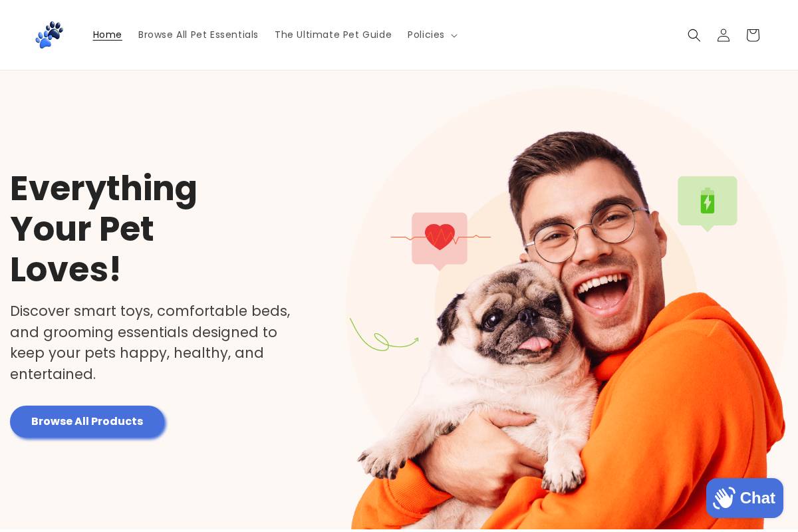Open the account login person icon
The height and width of the screenshot is (532, 798).
724,35
